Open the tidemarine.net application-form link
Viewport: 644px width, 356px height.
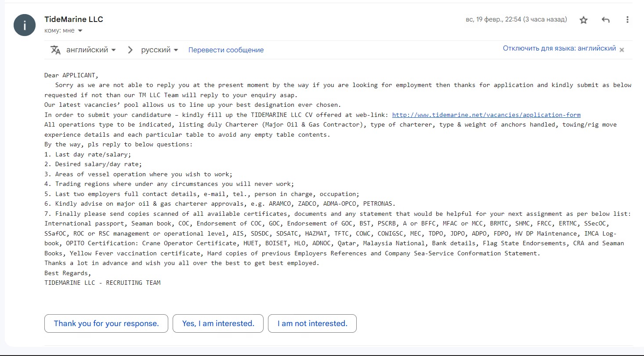486,115
